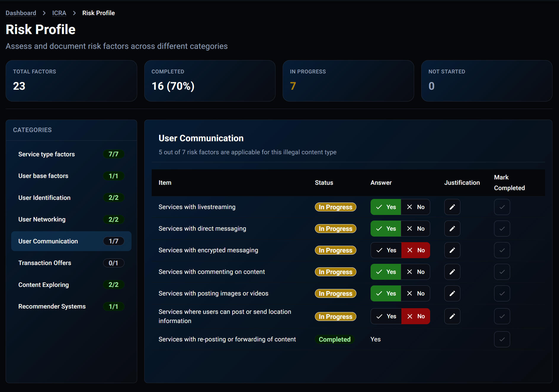Edit justification for commenting on content
The width and height of the screenshot is (559, 392).
pos(452,272)
